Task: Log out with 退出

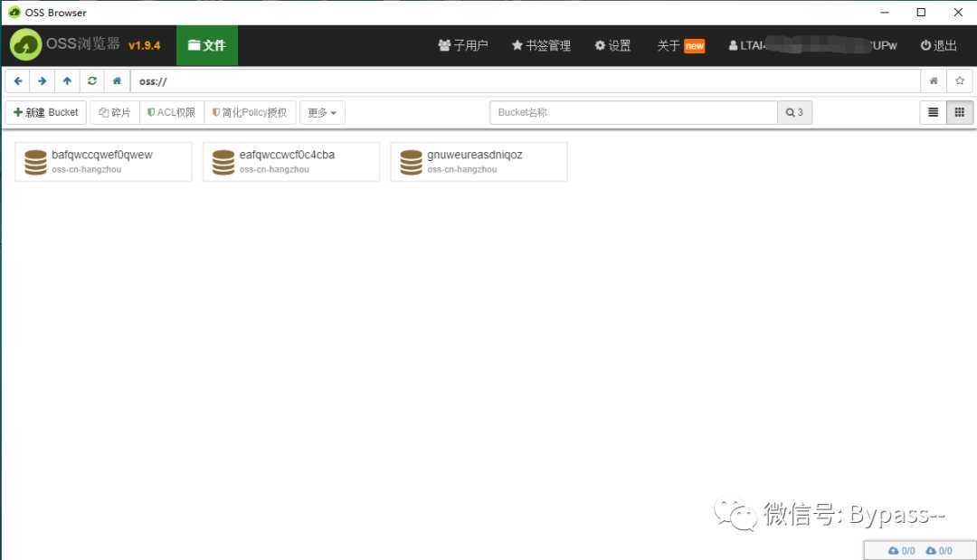Action: coord(939,45)
